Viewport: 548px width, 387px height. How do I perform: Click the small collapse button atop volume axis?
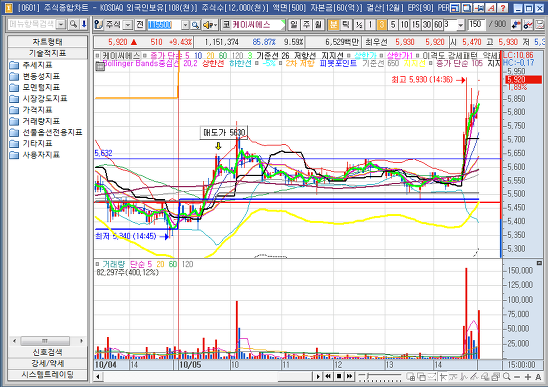[540, 263]
